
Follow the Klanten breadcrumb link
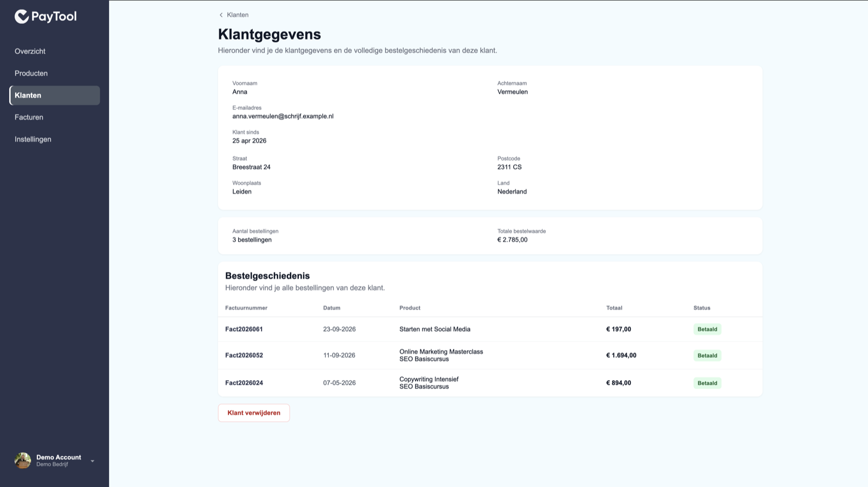coord(238,15)
